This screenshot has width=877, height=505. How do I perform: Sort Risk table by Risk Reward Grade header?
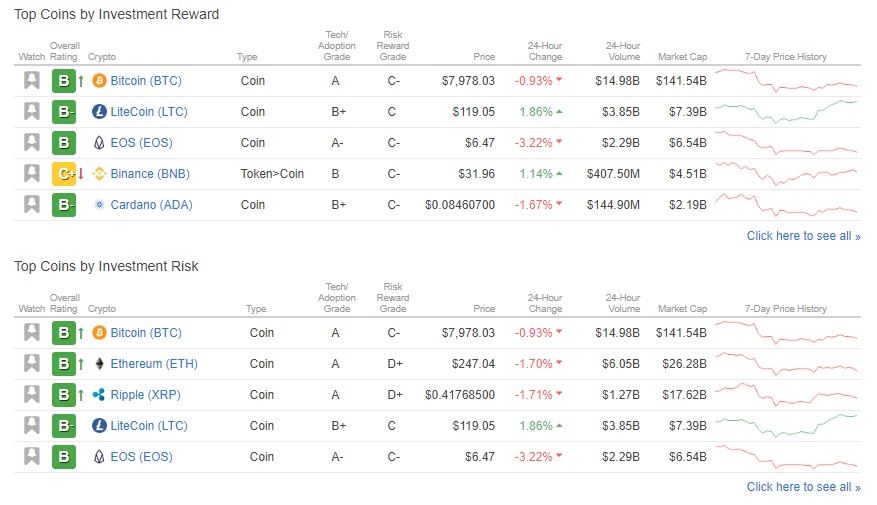[393, 298]
